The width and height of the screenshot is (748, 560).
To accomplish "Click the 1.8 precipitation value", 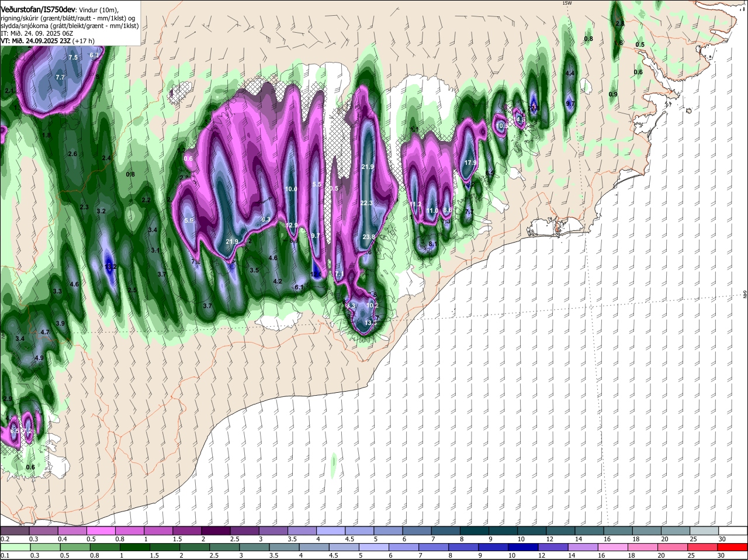I will coord(47,135).
